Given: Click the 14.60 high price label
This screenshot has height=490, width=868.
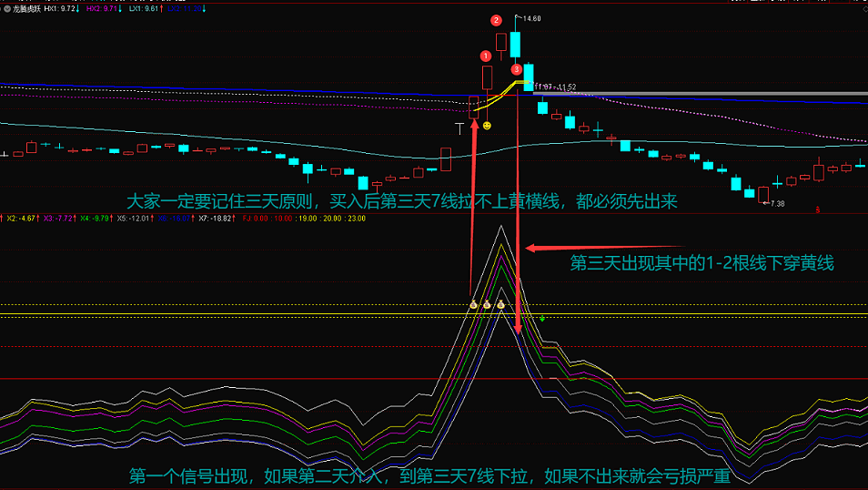Looking at the screenshot, I should pos(531,19).
